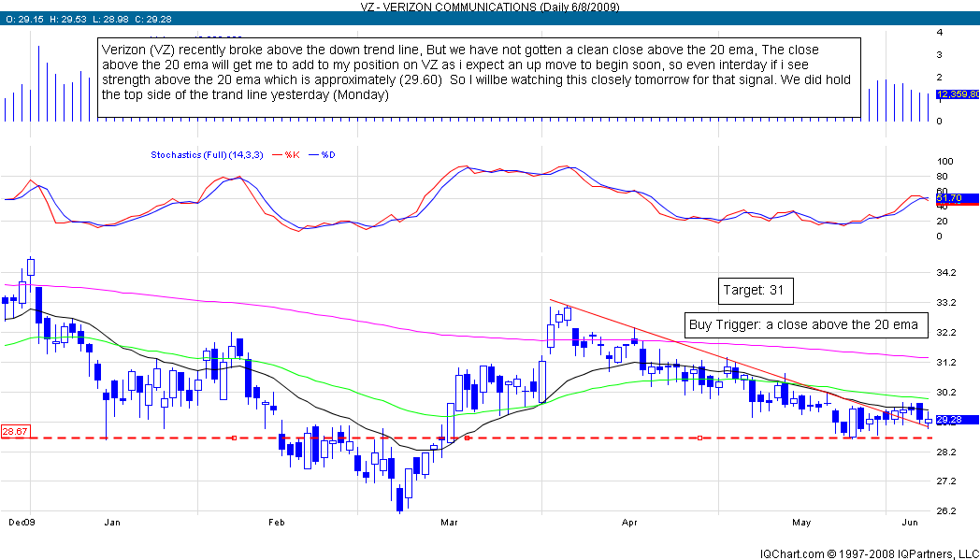Click the 33.2 price axis label

(946, 303)
